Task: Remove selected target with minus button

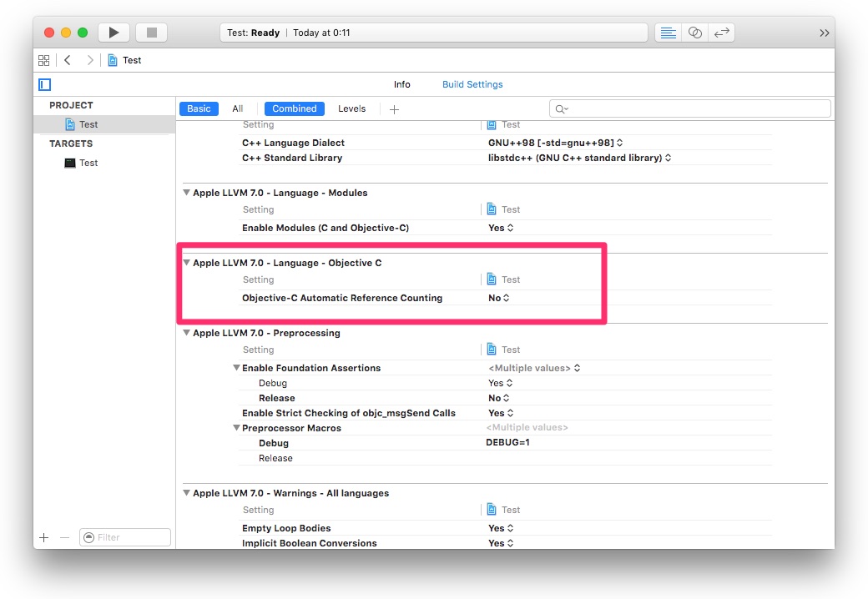Action: pos(65,537)
